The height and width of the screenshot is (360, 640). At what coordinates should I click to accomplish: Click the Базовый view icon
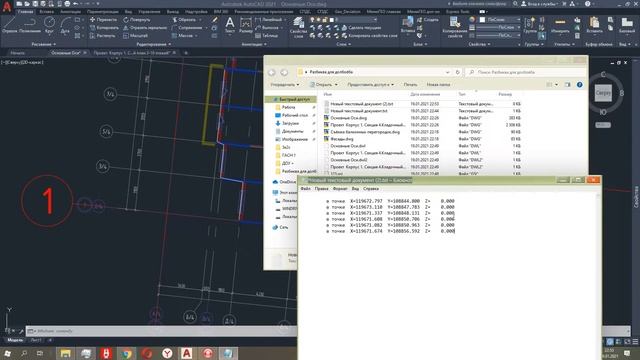point(627,25)
